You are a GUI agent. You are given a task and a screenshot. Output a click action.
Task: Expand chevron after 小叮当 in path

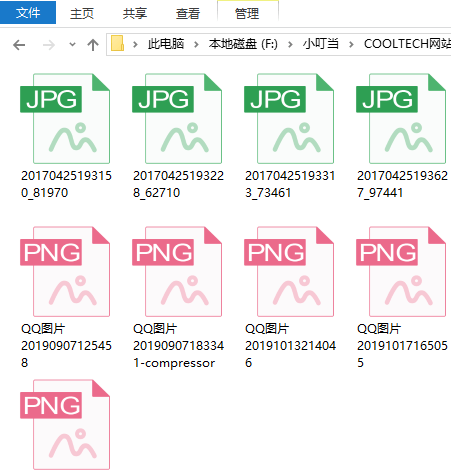click(x=351, y=44)
